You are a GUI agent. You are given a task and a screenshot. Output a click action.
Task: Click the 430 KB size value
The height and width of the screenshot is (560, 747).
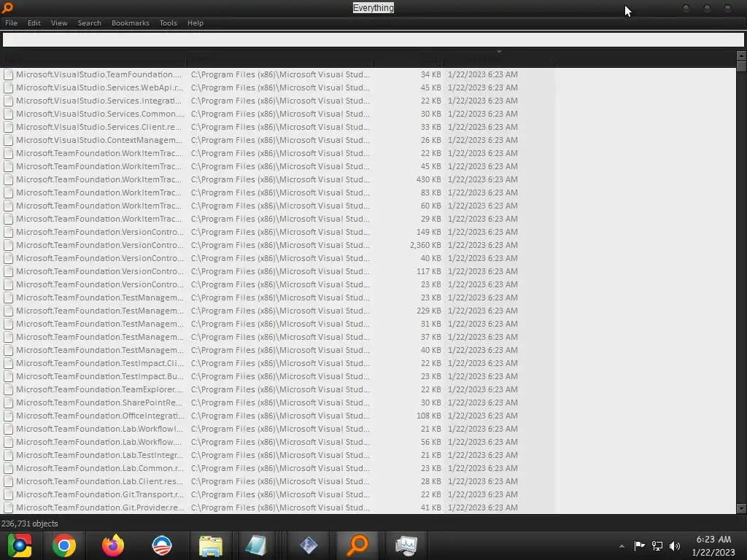coord(429,179)
